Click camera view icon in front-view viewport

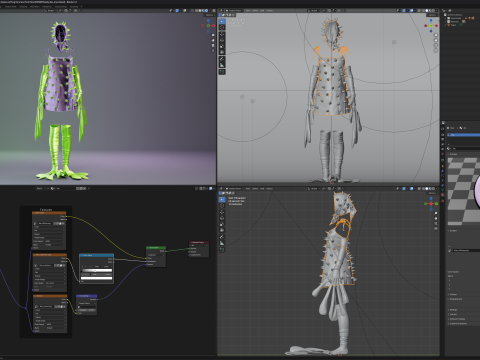[x=436, y=45]
